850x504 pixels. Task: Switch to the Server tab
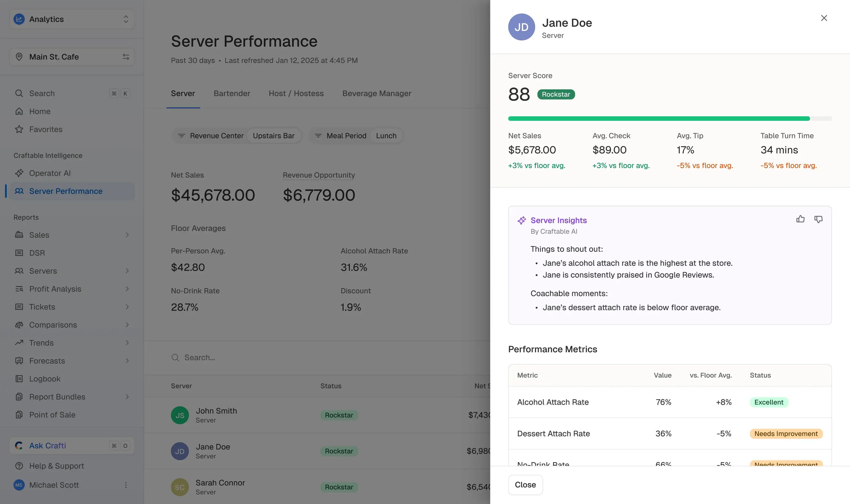(183, 93)
